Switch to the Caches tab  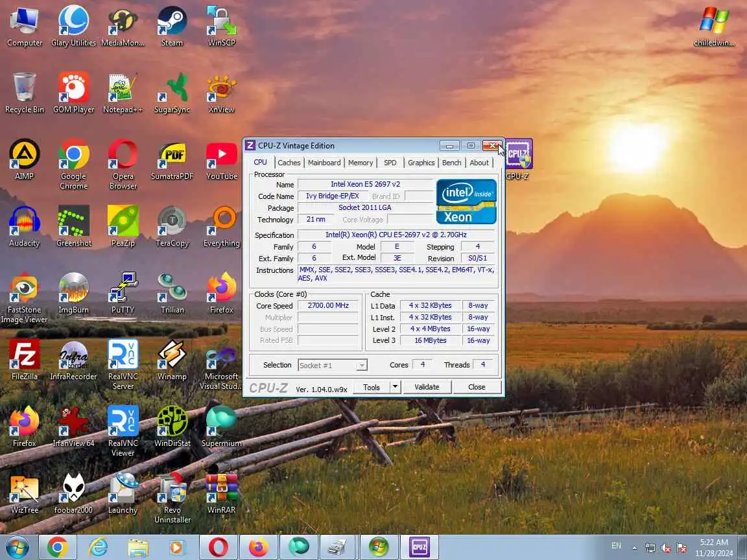(x=289, y=163)
